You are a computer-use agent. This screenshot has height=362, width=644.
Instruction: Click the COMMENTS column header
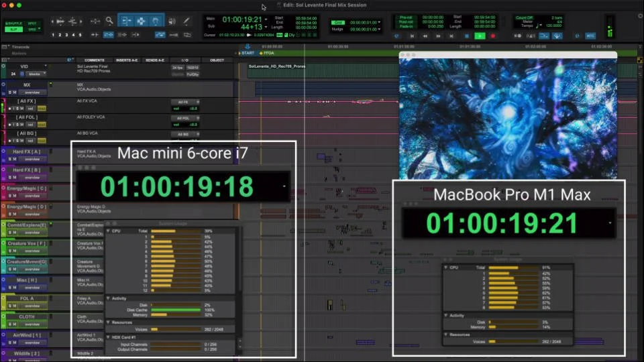(x=95, y=60)
